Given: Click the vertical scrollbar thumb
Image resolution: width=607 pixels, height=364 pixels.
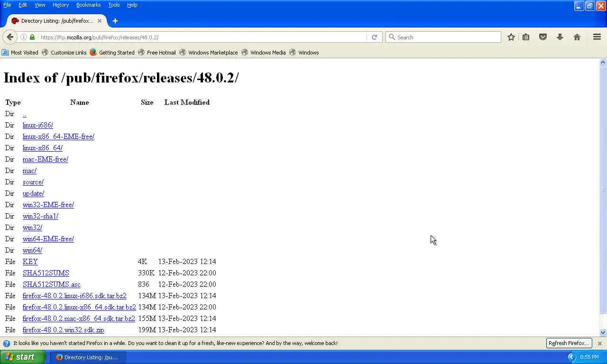Looking at the screenshot, I should tap(603, 190).
